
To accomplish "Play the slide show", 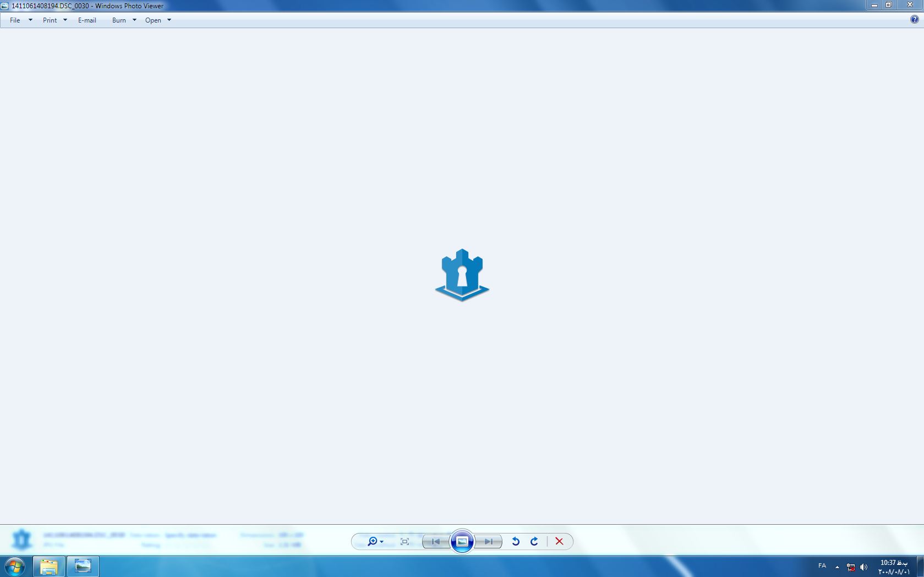I will point(462,541).
